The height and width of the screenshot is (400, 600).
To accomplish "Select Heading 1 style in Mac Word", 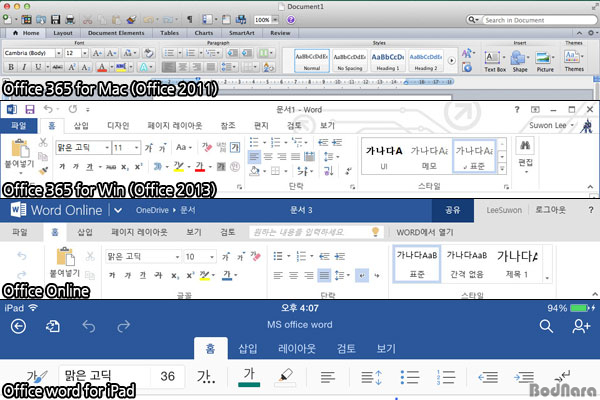I will point(387,60).
